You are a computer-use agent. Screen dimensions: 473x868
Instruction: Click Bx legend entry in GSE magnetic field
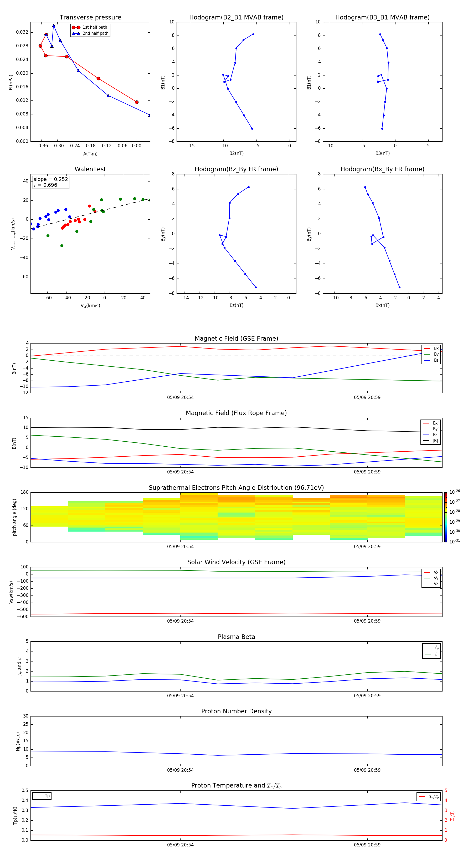431,349
